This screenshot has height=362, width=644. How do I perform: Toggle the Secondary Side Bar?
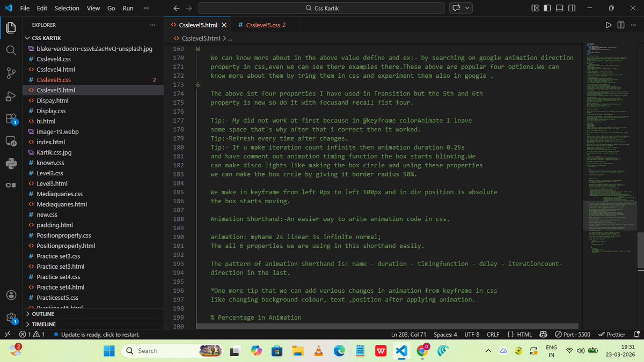coord(572,8)
